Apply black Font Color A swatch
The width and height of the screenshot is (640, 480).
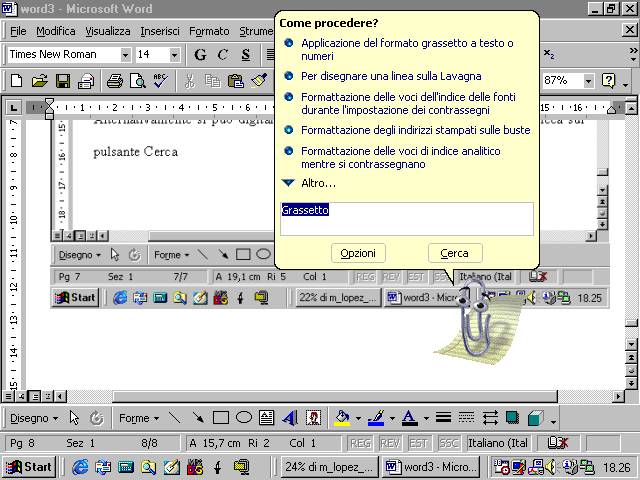409,418
